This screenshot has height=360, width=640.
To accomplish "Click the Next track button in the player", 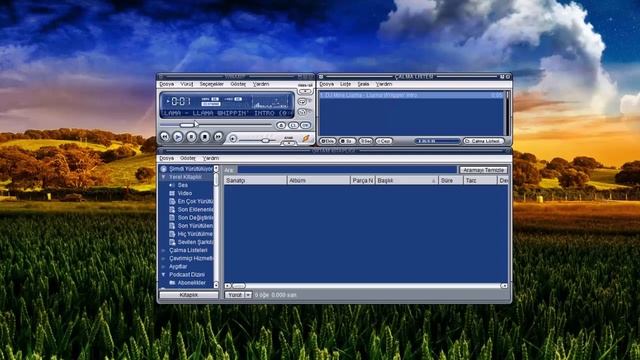I will pyautogui.click(x=218, y=137).
